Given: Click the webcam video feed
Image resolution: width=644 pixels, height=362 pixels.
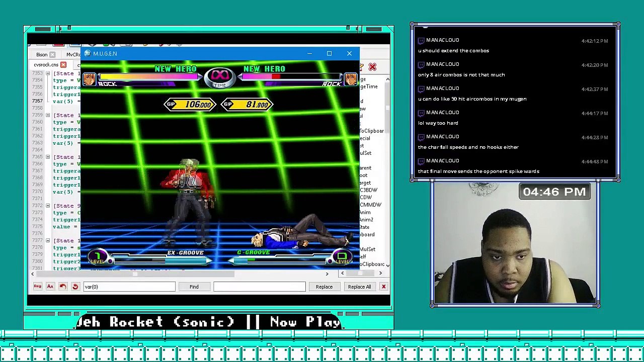Looking at the screenshot, I should click(x=514, y=243).
